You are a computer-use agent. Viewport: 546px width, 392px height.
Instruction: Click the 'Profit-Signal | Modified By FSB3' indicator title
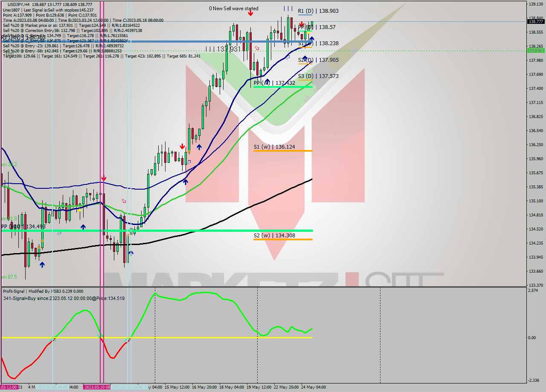click(x=43, y=291)
